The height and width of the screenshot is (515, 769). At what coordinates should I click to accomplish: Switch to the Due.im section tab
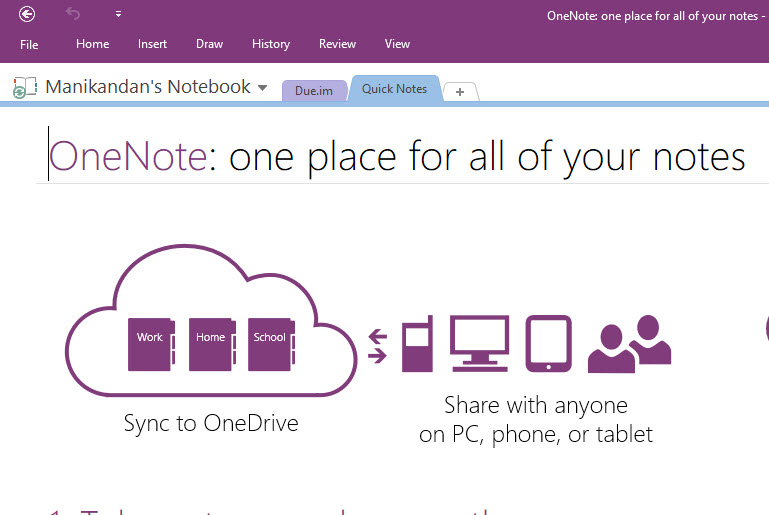(x=314, y=91)
